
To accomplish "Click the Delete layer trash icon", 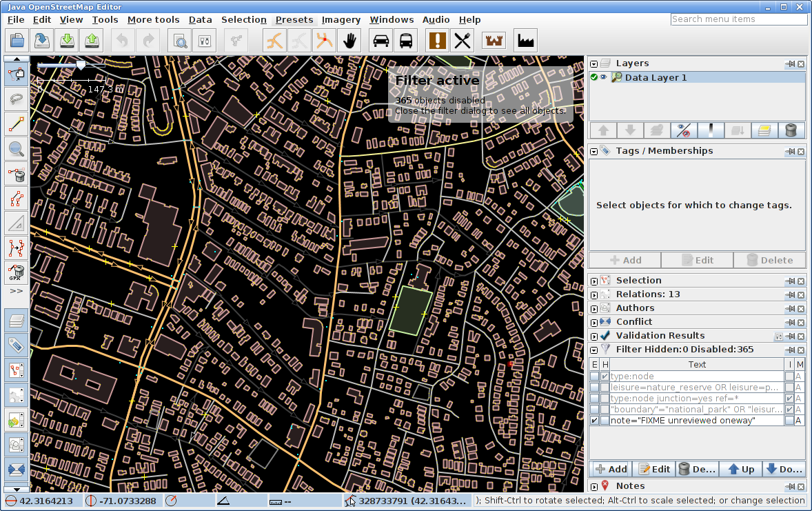I will pos(791,130).
